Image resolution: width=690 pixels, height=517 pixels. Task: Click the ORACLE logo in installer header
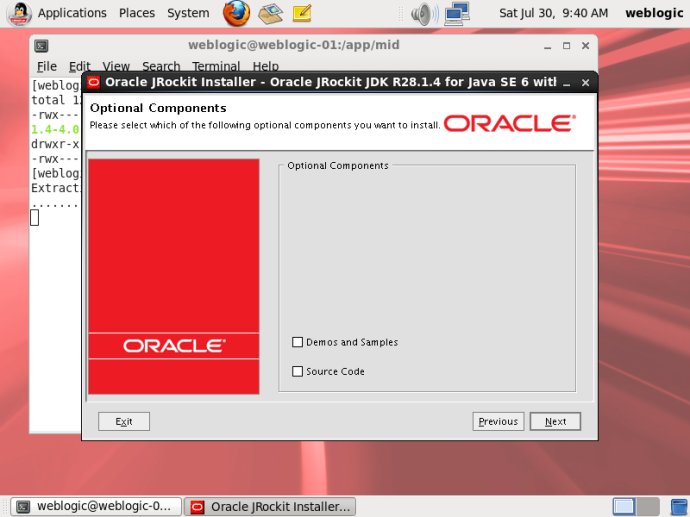(510, 123)
